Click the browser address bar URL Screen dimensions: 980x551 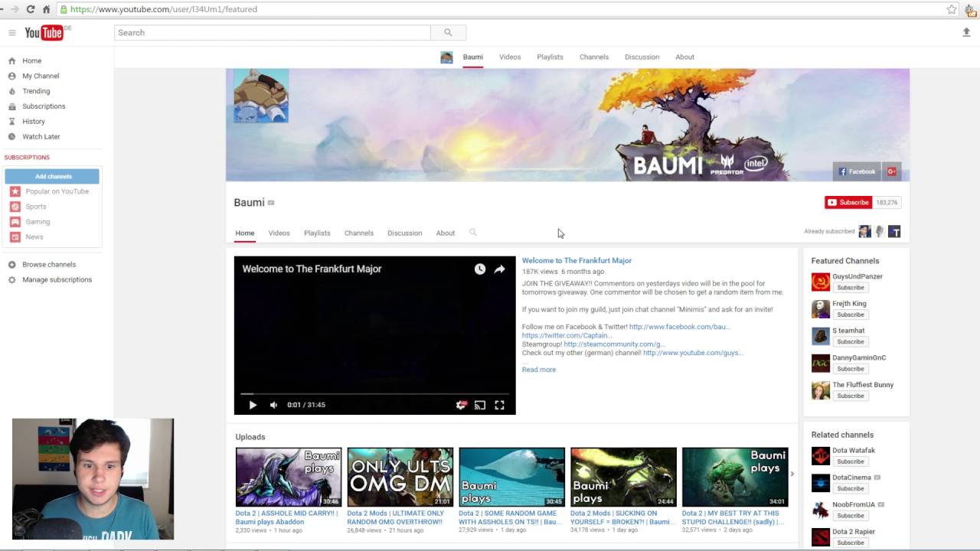coord(164,9)
